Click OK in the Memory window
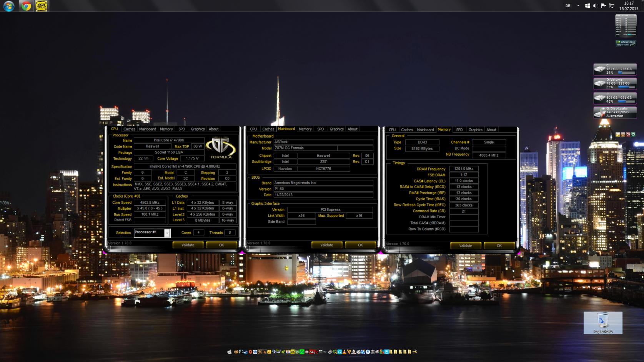 point(499,246)
